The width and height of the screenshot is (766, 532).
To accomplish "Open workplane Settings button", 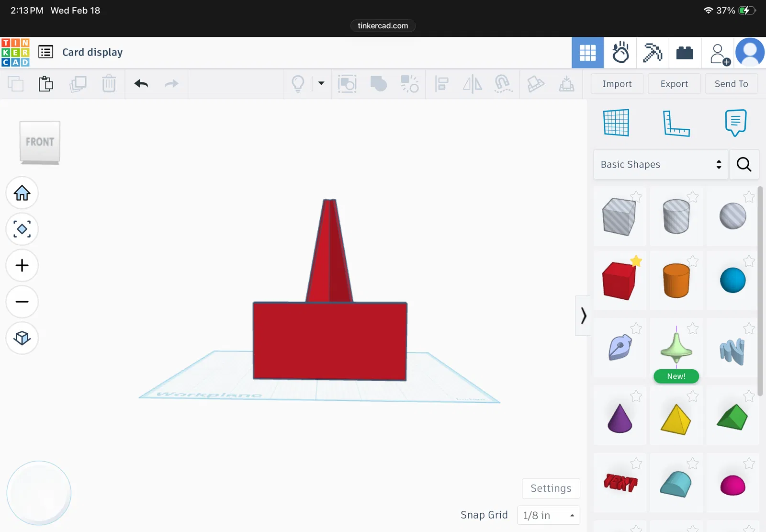I will [551, 488].
